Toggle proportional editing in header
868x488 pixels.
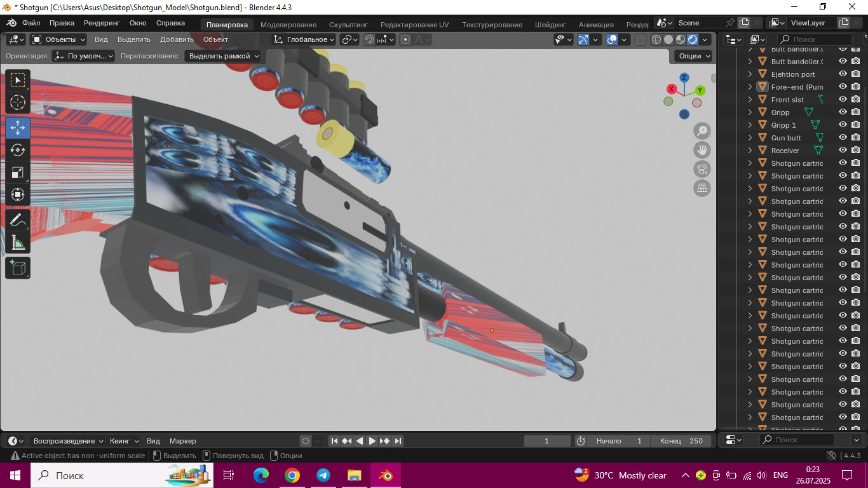(x=405, y=39)
